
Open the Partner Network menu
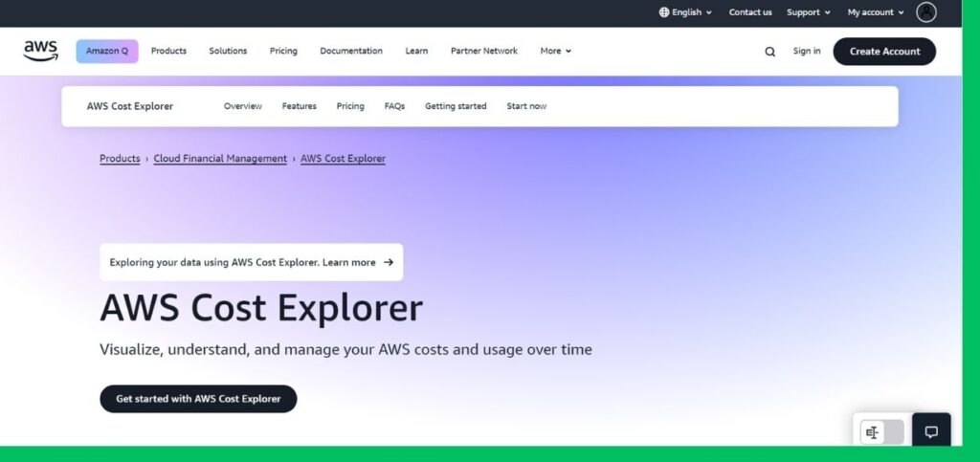point(484,52)
